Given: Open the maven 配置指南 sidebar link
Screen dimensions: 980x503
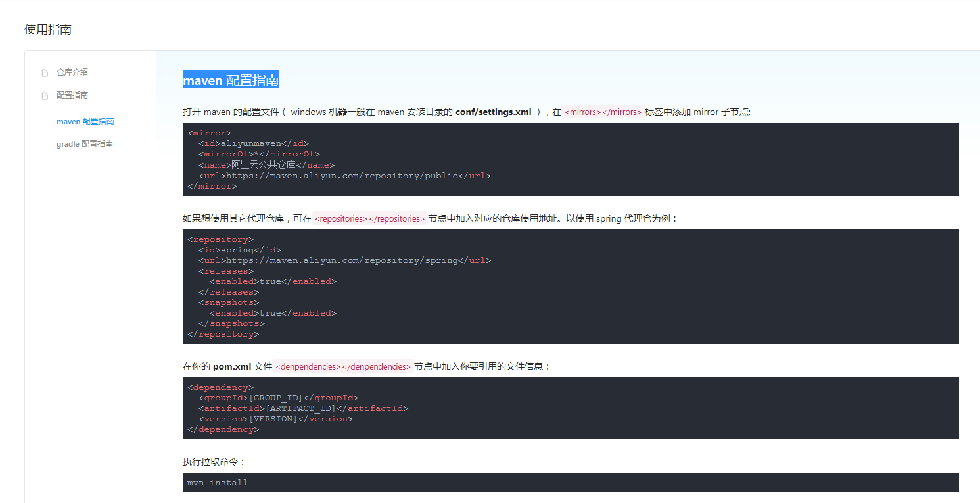Looking at the screenshot, I should point(85,122).
